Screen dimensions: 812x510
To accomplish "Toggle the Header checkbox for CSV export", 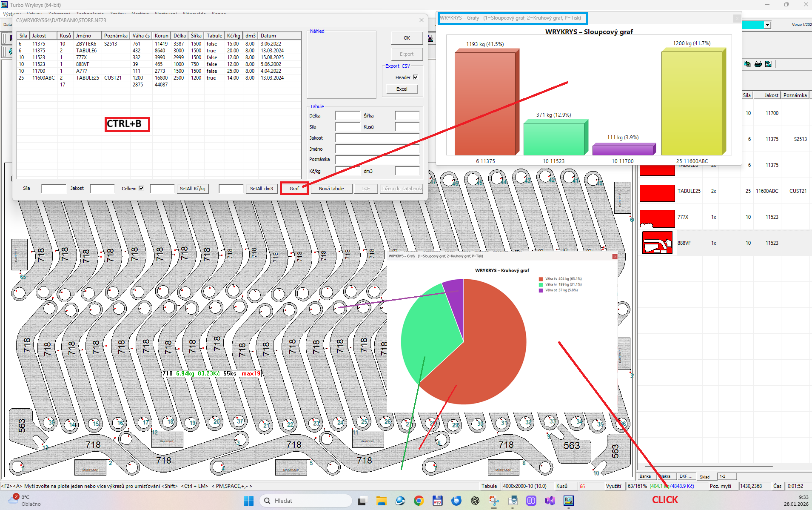I will click(416, 77).
